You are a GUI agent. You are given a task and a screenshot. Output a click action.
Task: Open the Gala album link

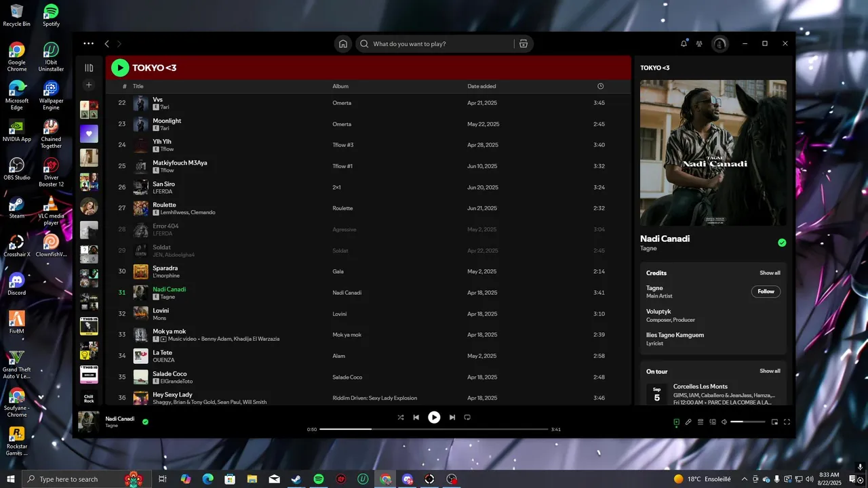pyautogui.click(x=337, y=272)
